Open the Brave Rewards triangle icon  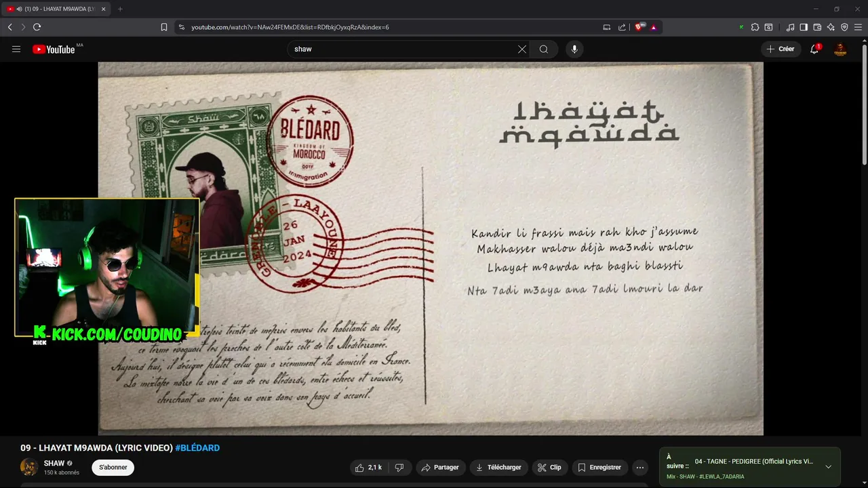click(x=654, y=27)
